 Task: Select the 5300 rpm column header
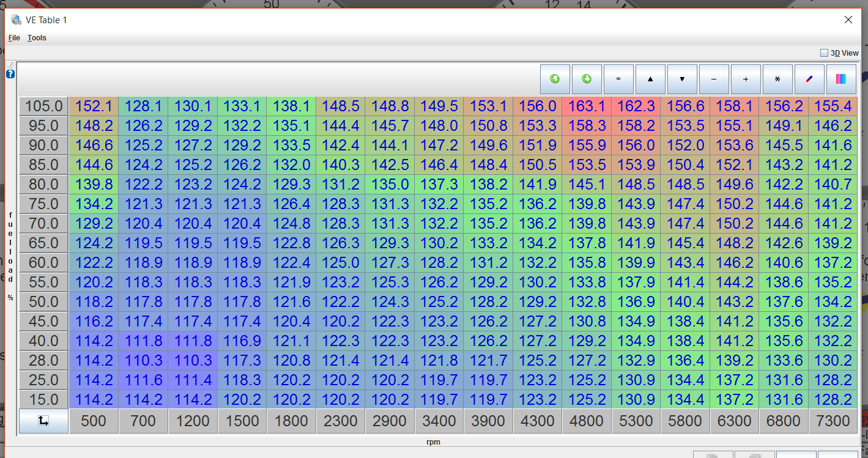(x=636, y=421)
